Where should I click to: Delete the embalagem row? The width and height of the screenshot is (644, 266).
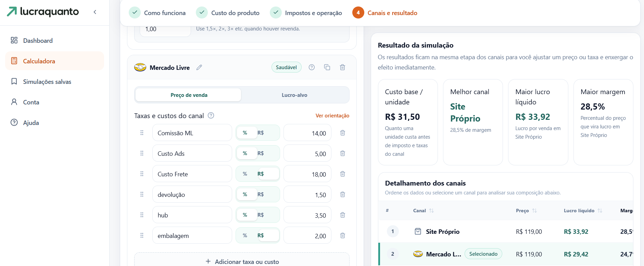[x=342, y=235]
